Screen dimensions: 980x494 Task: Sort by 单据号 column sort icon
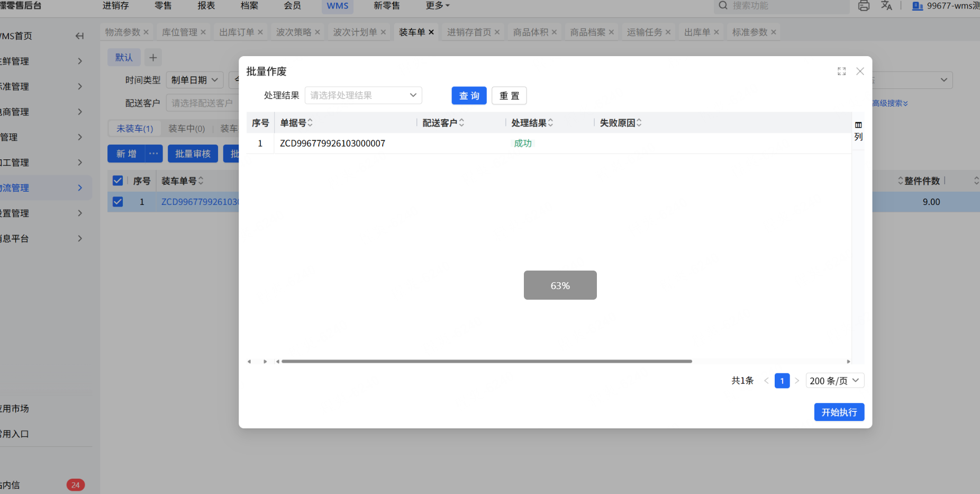tap(310, 123)
